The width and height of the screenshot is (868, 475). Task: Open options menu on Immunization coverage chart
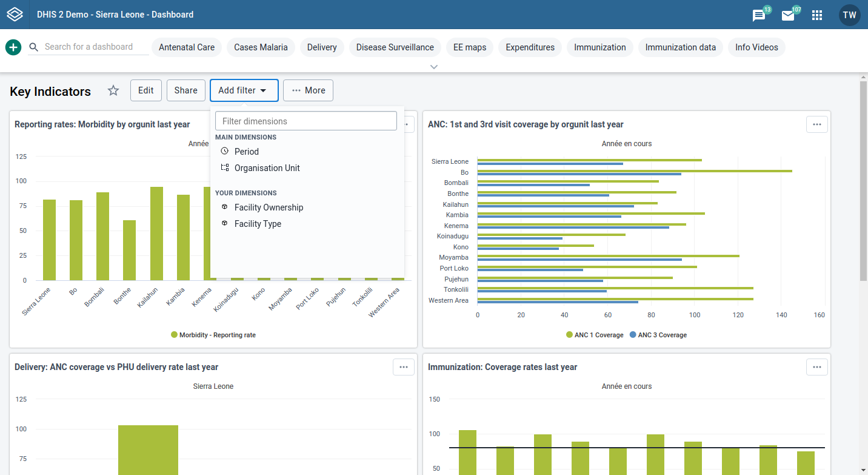coord(816,367)
